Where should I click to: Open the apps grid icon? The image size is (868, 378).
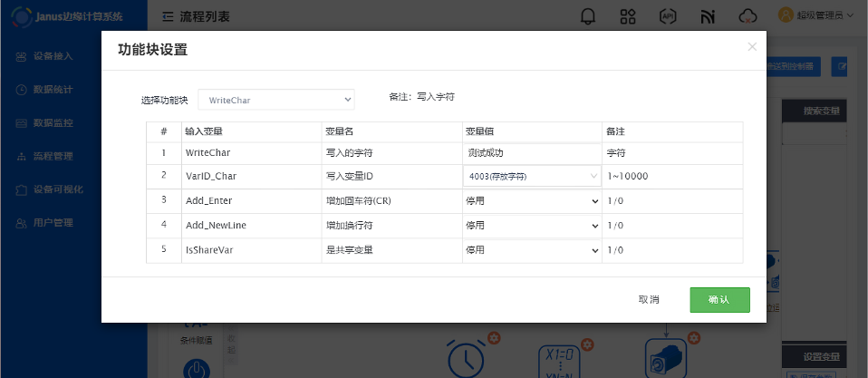[x=628, y=16]
